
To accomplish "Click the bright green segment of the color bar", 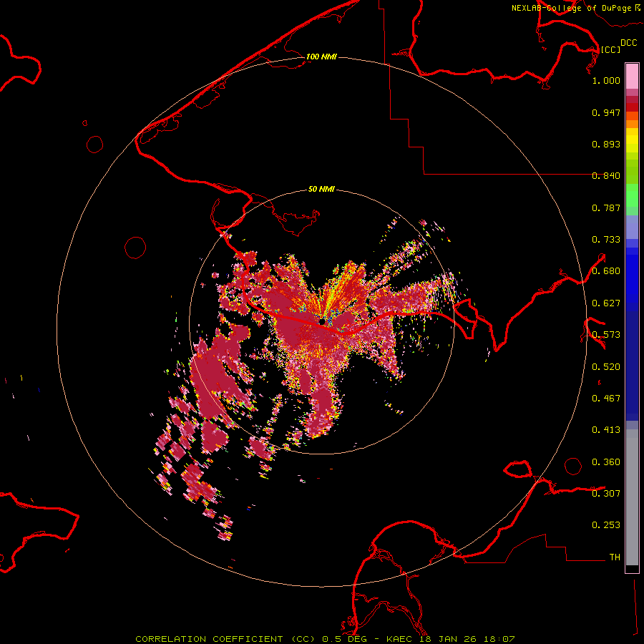I will [x=632, y=195].
